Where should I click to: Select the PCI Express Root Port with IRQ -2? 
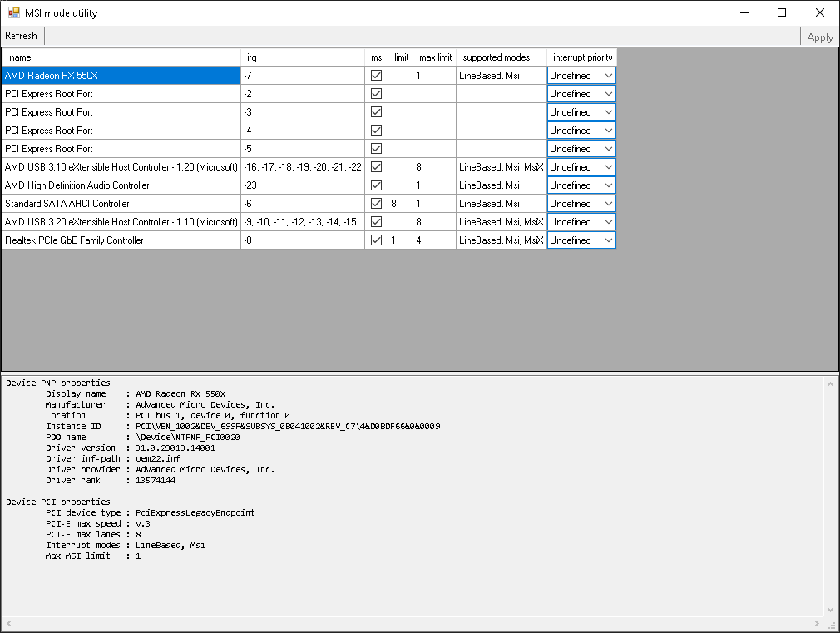tap(121, 94)
